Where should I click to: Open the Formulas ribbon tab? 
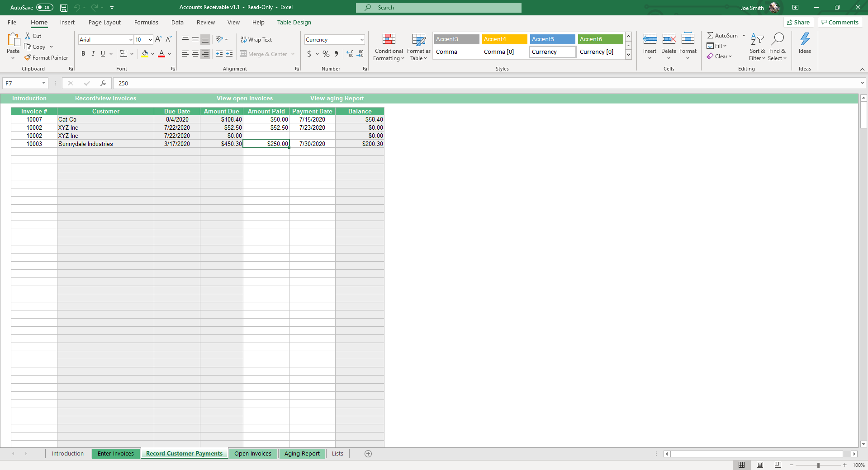point(146,23)
